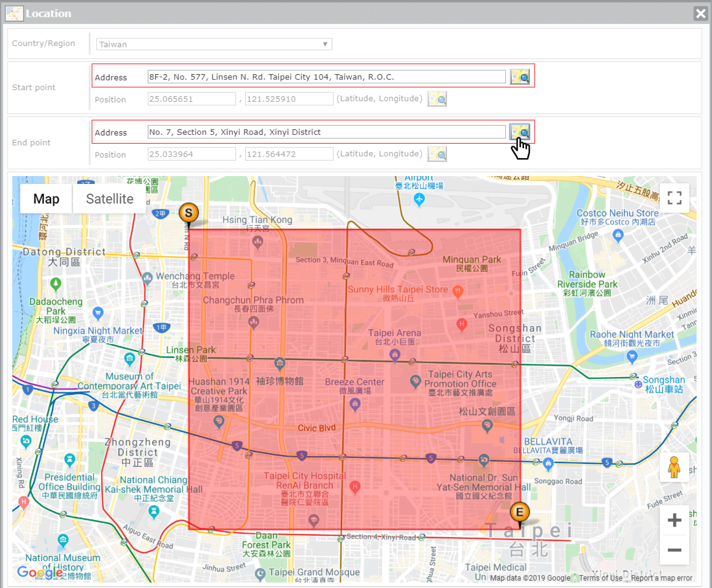Viewport: 712px width, 588px height.
Task: Search end point address on map
Action: pos(520,132)
